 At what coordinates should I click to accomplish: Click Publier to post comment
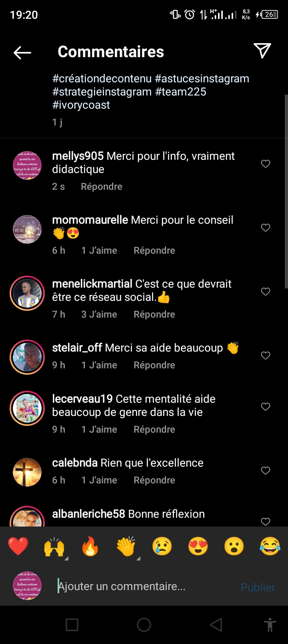[x=258, y=587]
